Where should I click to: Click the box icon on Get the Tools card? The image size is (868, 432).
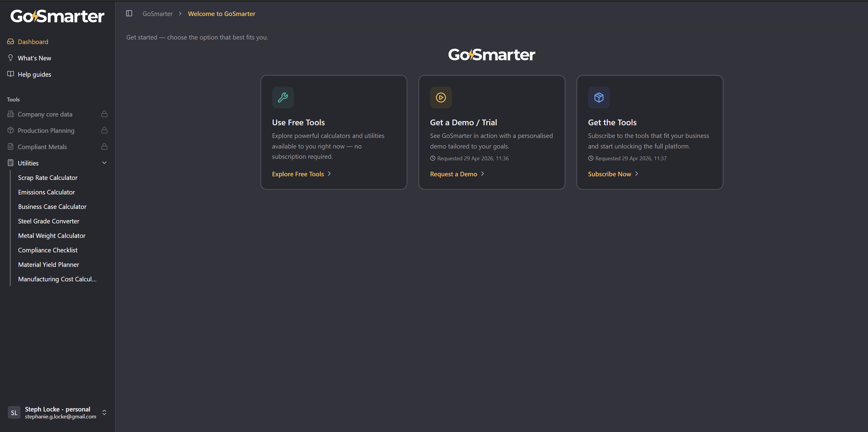[599, 98]
